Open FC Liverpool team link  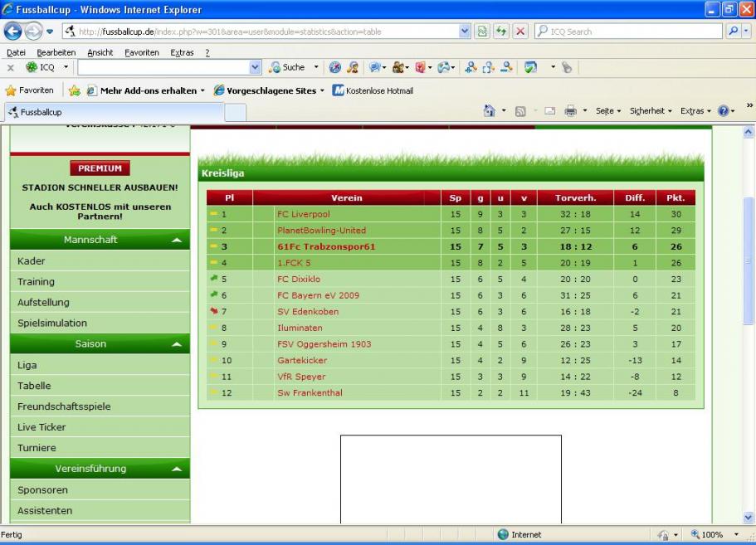(x=303, y=214)
